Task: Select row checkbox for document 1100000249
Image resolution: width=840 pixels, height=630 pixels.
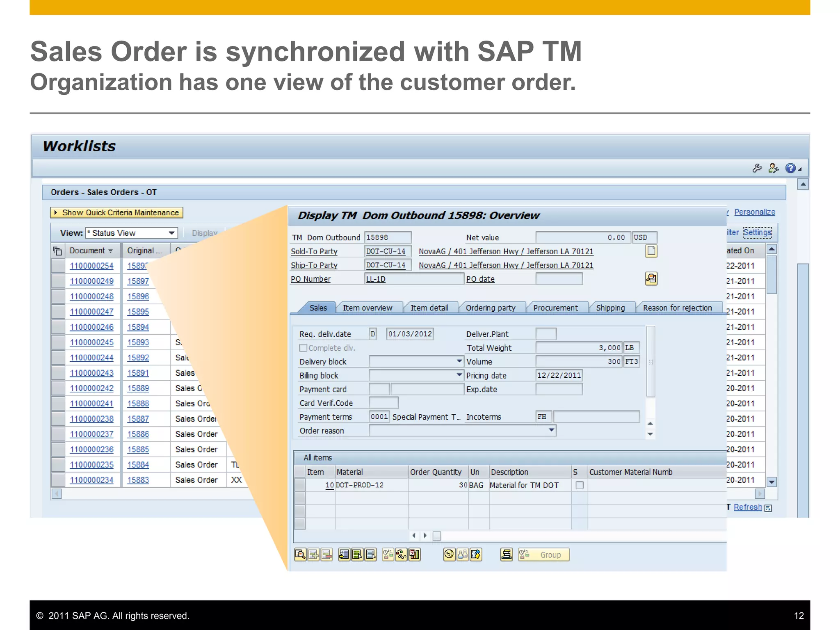Action: pyautogui.click(x=58, y=281)
